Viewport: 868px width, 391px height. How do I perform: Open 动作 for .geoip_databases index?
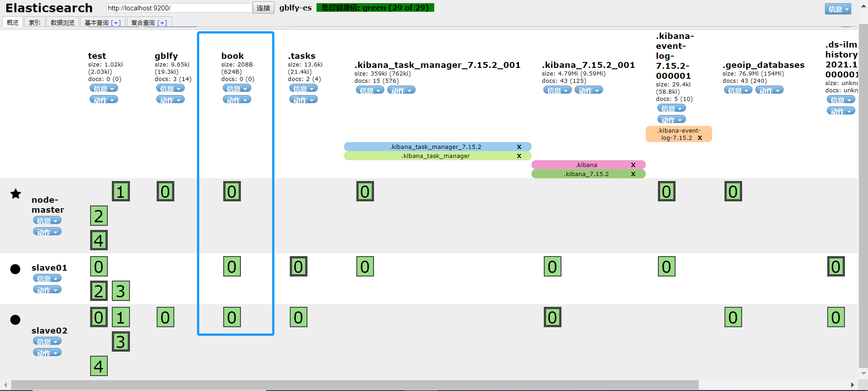point(769,90)
